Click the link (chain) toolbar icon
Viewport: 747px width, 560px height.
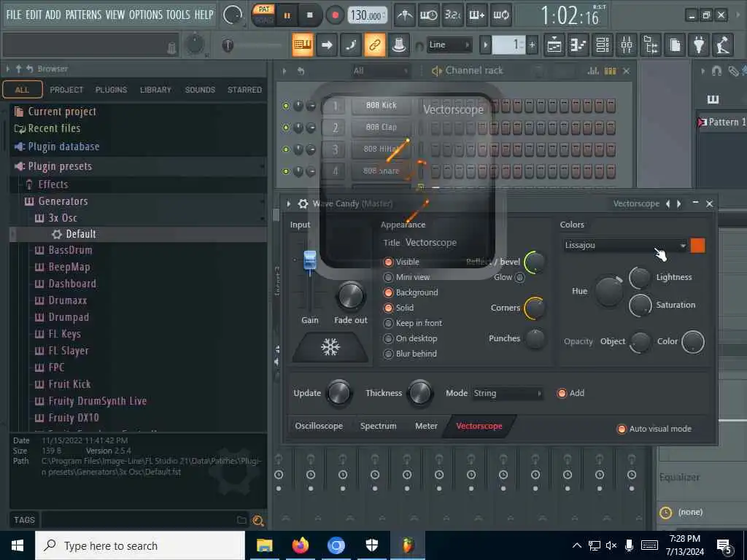click(x=375, y=45)
